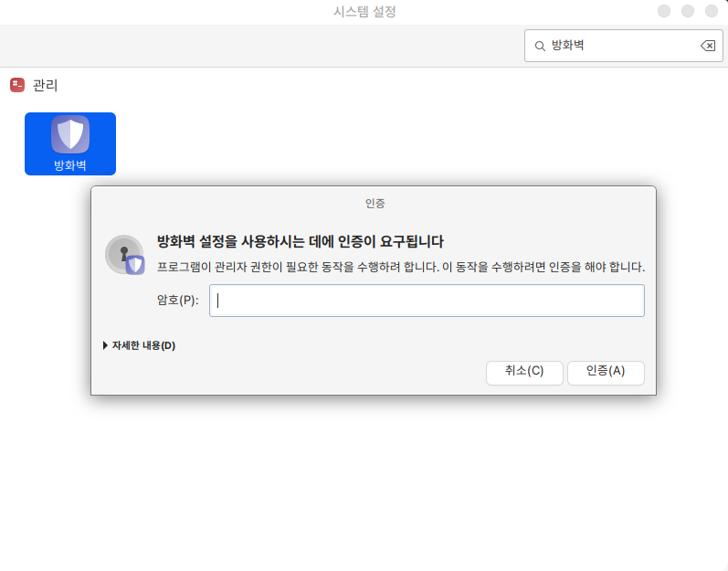Click the 암호(P): field label
The image size is (728, 571).
(177, 301)
